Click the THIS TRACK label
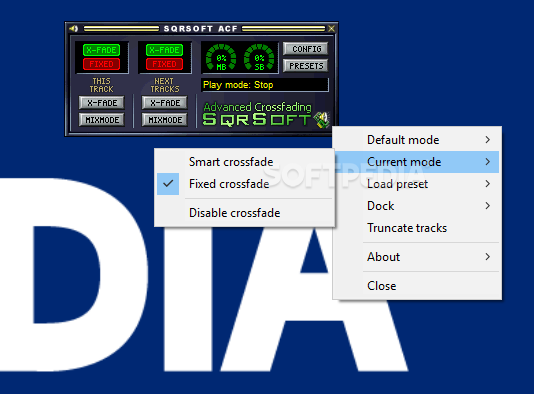This screenshot has height=394, width=534. point(101,85)
